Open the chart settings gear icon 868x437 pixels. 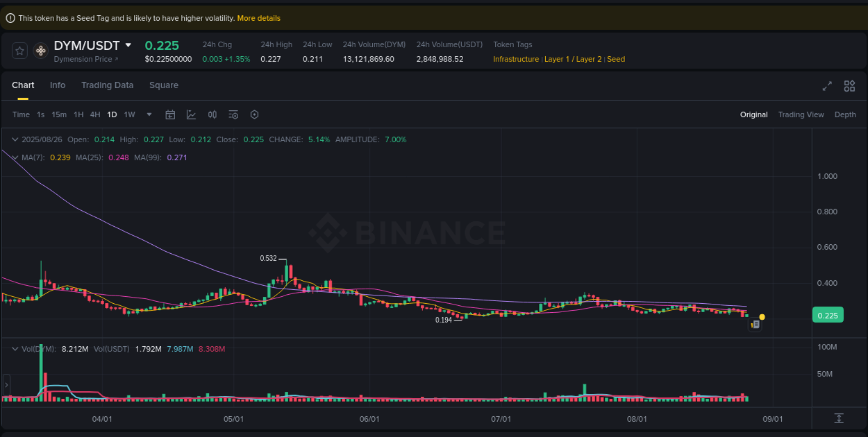[x=254, y=114]
